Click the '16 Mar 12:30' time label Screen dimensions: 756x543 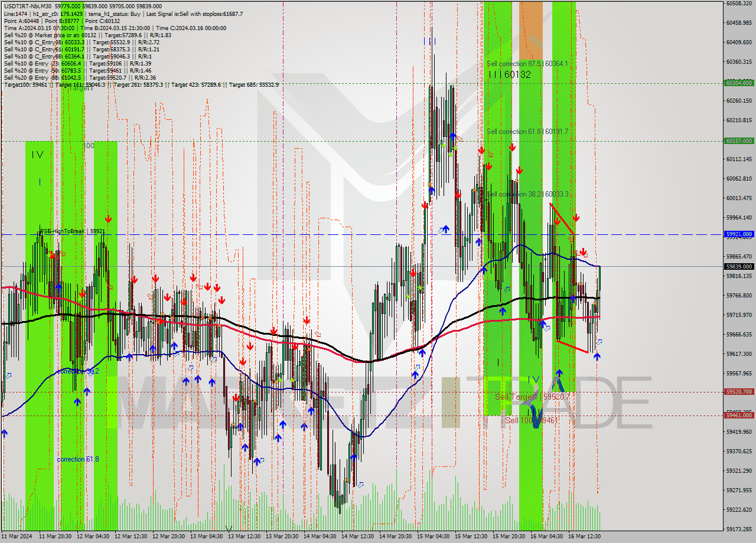pyautogui.click(x=585, y=537)
